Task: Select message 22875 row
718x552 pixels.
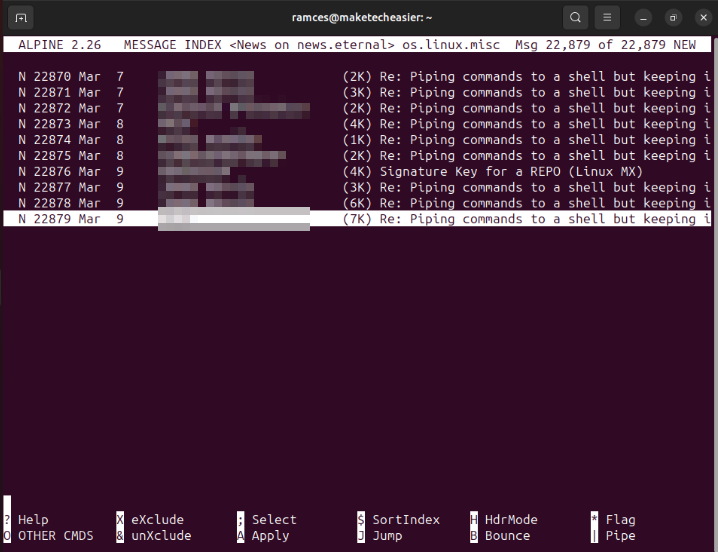Action: pyautogui.click(x=357, y=156)
